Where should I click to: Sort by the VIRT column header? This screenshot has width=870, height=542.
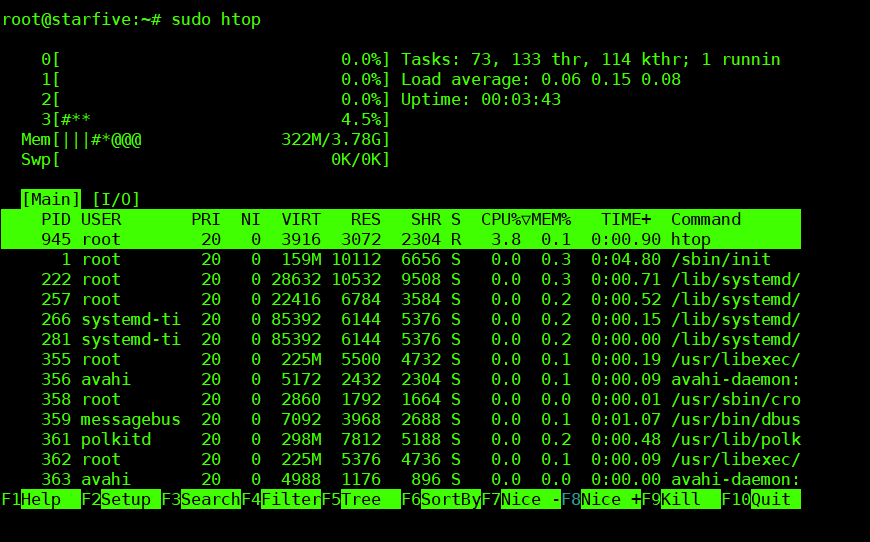pyautogui.click(x=301, y=219)
